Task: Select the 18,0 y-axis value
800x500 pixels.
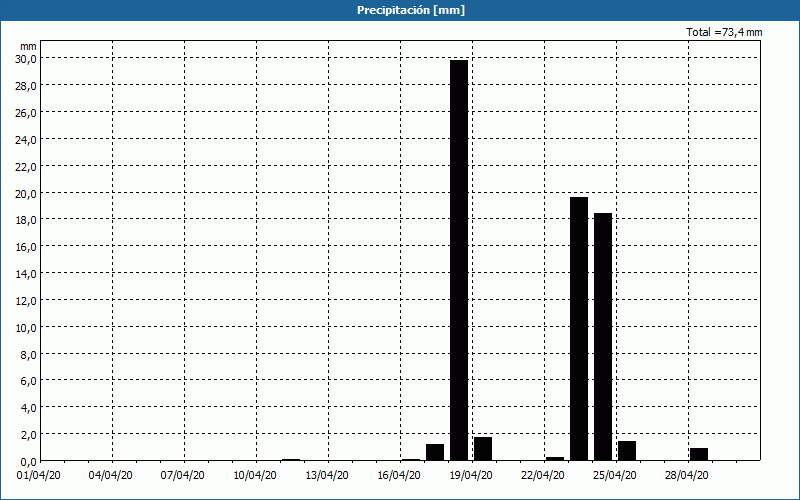Action: click(26, 220)
